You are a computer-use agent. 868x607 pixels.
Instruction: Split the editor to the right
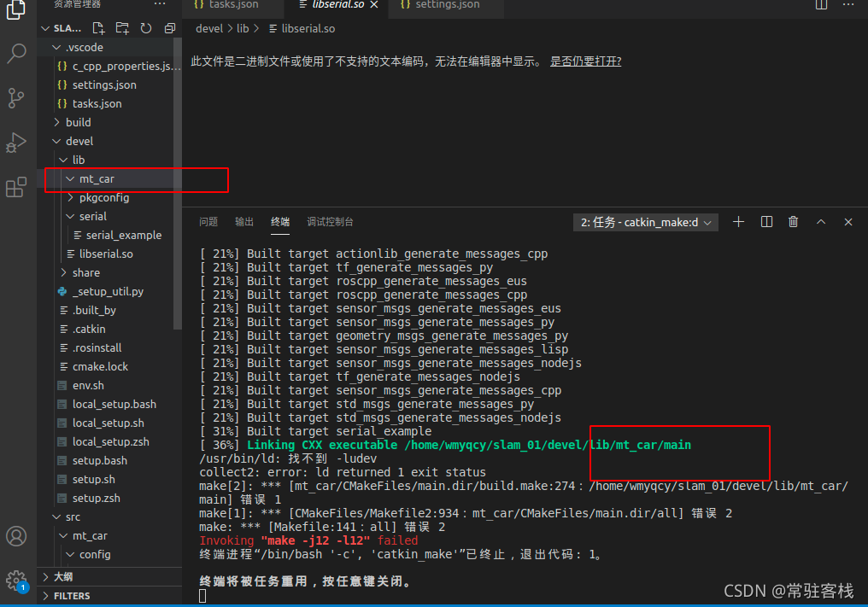(x=822, y=4)
